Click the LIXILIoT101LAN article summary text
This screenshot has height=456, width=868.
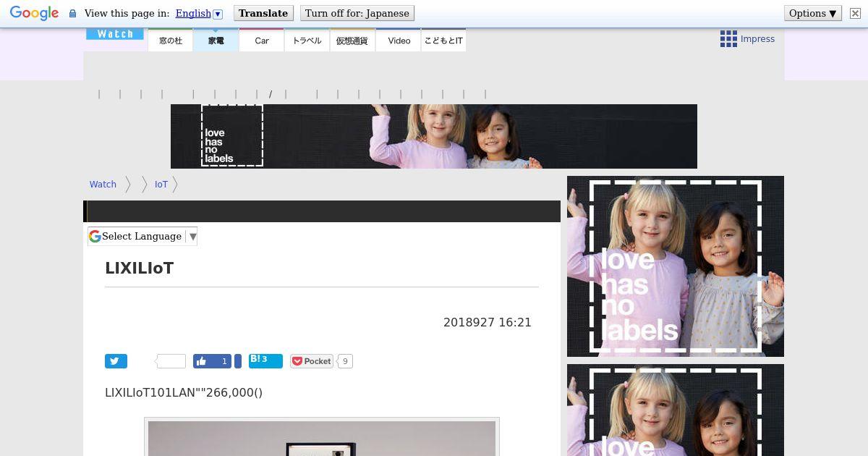click(184, 392)
